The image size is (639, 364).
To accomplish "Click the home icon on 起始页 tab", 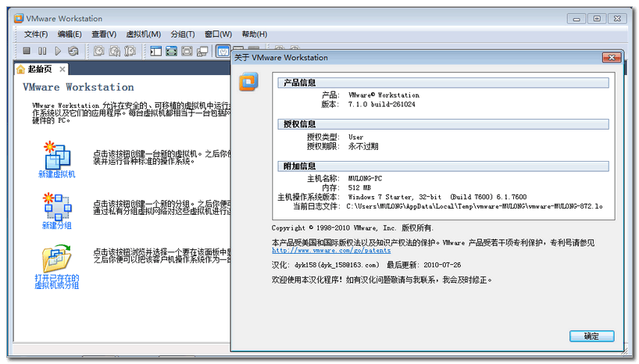I will (x=21, y=70).
